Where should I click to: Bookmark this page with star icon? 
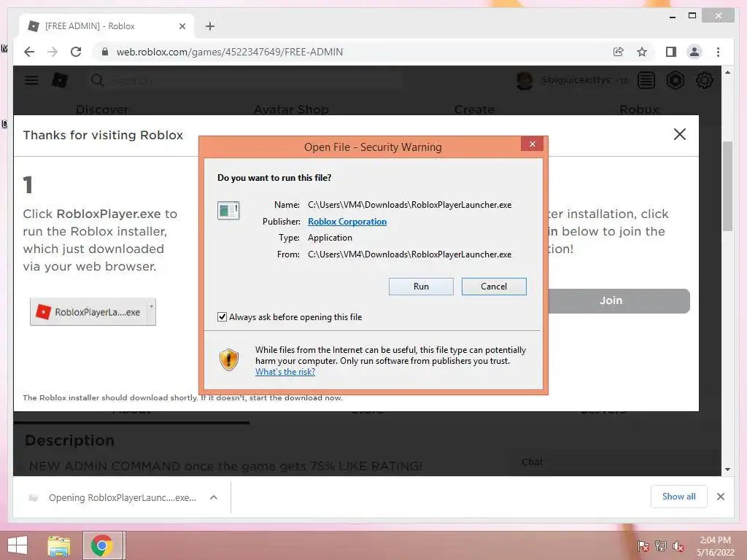[642, 52]
